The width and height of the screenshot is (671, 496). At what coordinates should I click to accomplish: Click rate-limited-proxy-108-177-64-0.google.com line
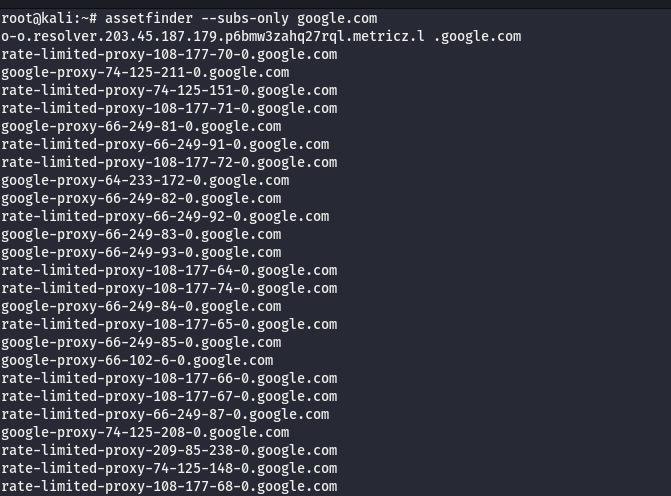(x=169, y=270)
